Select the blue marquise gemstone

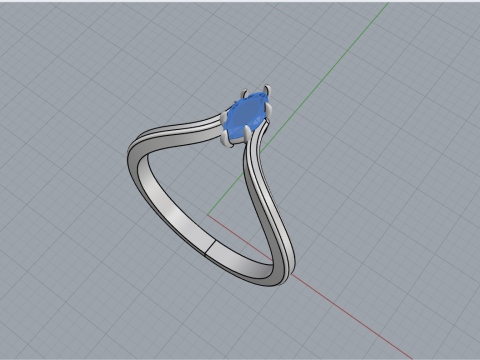(246, 115)
